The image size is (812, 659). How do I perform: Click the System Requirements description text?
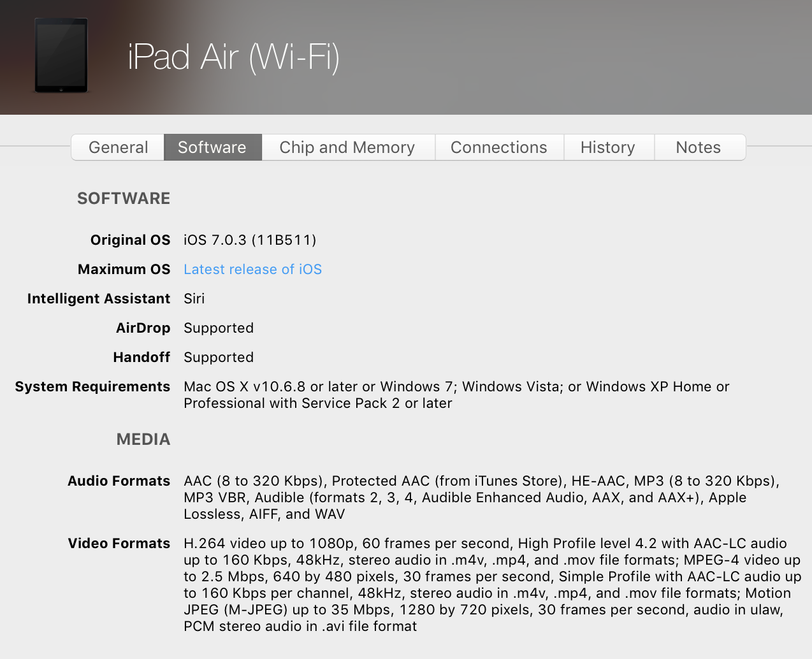[x=456, y=395]
